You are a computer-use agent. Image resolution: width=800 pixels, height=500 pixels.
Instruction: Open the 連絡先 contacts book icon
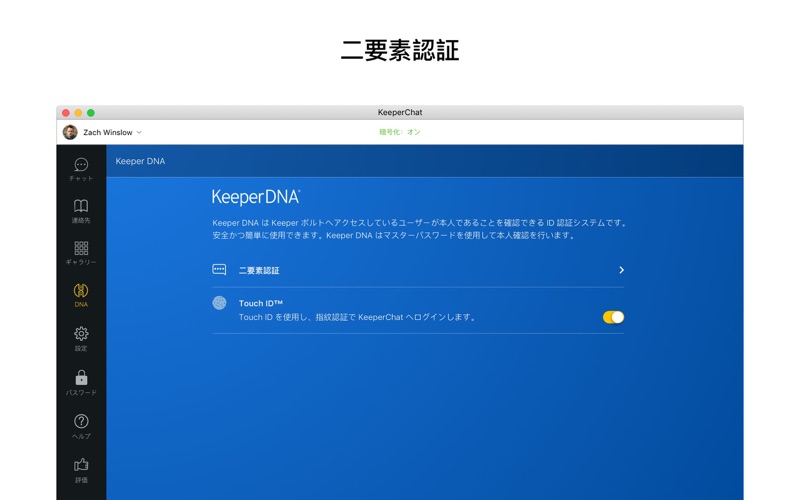[x=81, y=206]
